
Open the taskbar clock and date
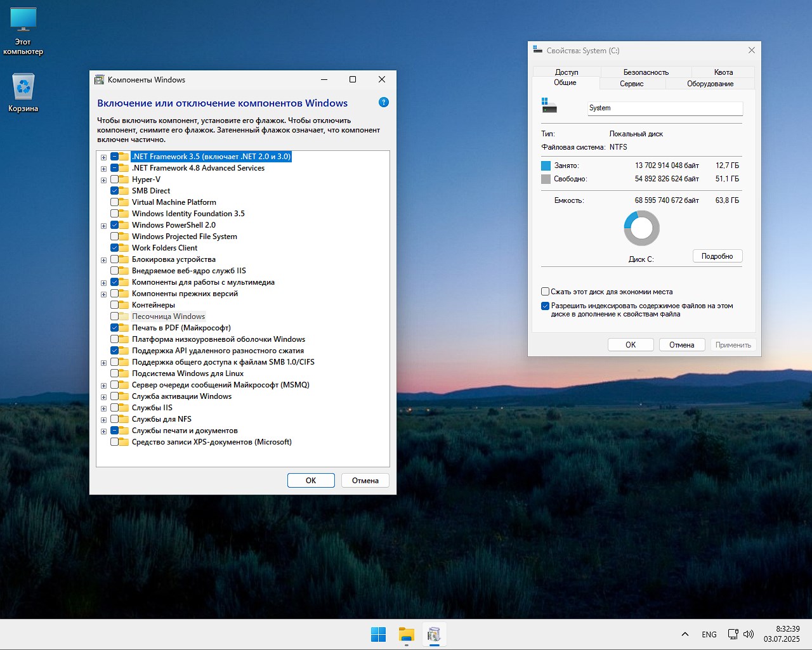pos(782,634)
